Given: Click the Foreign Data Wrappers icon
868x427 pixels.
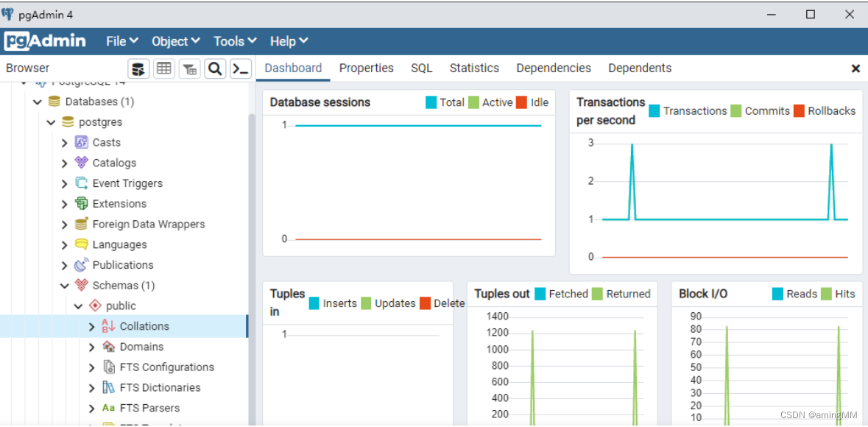Looking at the screenshot, I should (82, 225).
